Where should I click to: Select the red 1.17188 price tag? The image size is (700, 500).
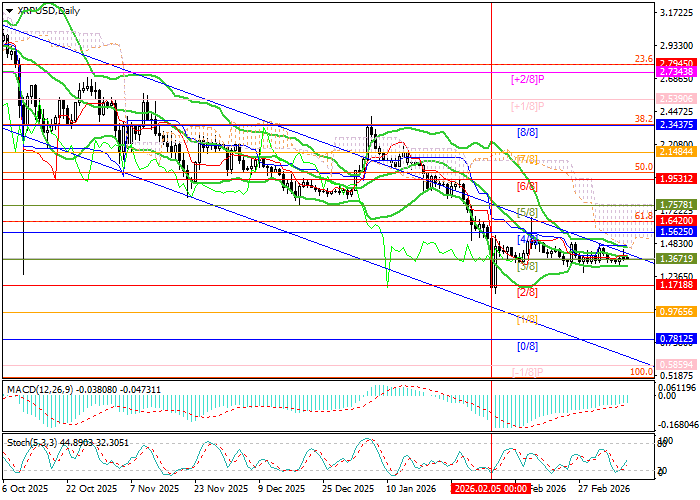click(x=676, y=285)
